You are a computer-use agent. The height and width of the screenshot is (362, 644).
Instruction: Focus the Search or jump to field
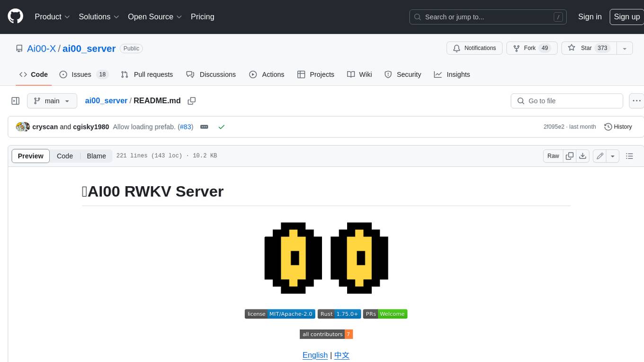click(x=489, y=17)
